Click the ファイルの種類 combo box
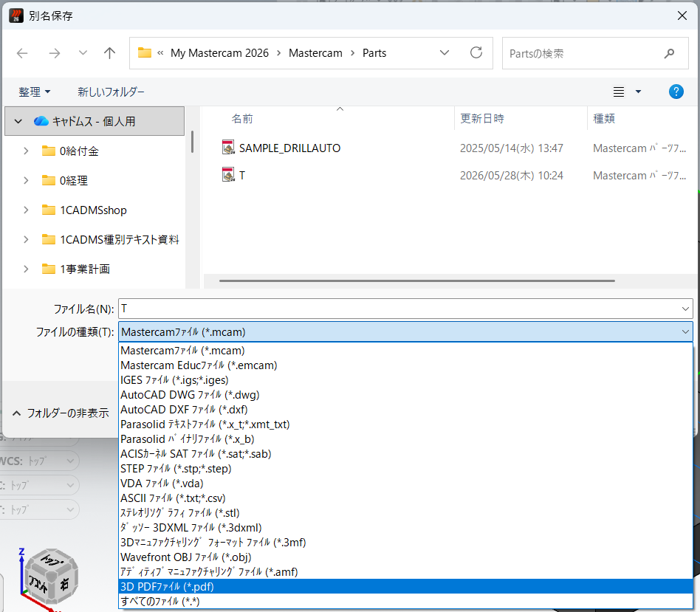The image size is (700, 612). pyautogui.click(x=405, y=331)
